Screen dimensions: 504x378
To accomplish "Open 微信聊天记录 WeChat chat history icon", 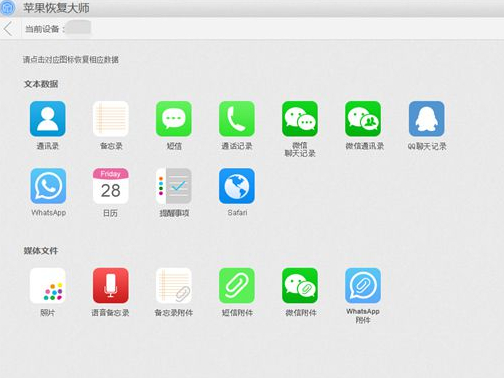I will (x=300, y=119).
